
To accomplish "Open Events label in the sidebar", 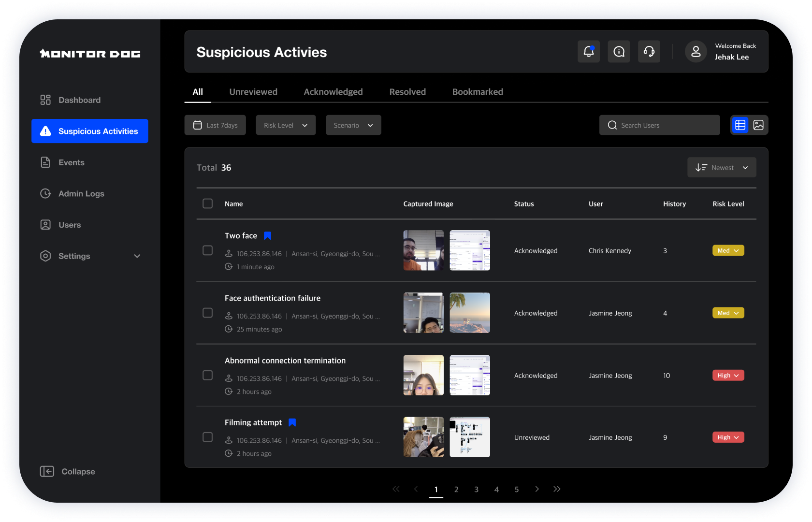I will [x=72, y=162].
